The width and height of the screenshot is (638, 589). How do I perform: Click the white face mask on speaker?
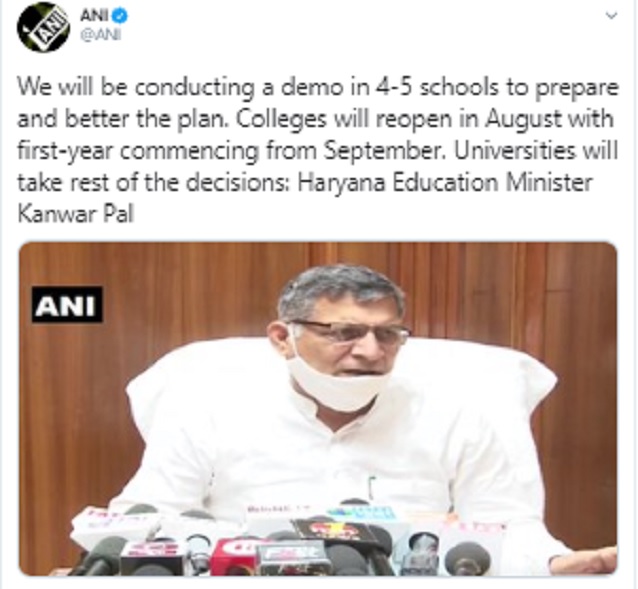pyautogui.click(x=337, y=384)
